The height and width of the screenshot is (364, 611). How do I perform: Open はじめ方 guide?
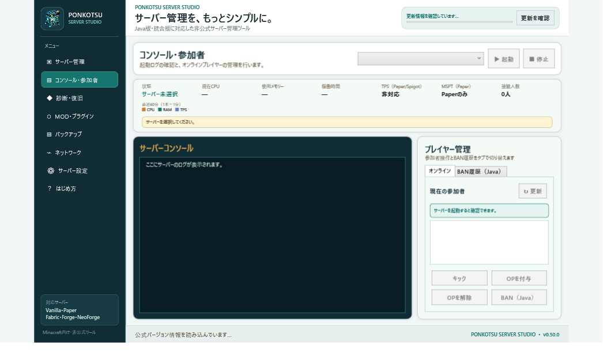click(80, 188)
